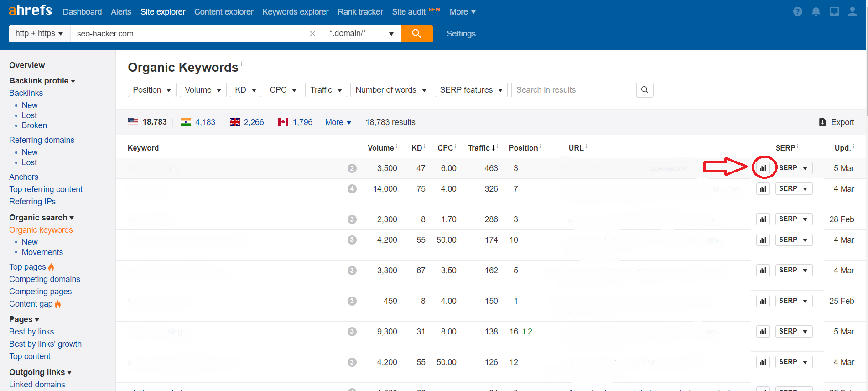Open the http + https protocol dropdown
Screen dimensions: 868x391
(39, 34)
